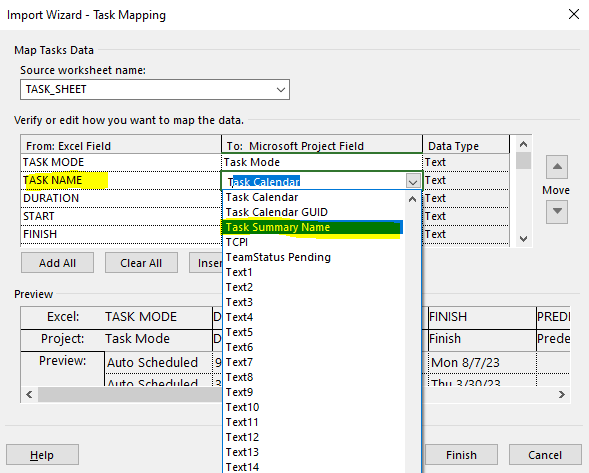Close the Import Wizard dialog
The height and width of the screenshot is (473, 589).
point(574,15)
